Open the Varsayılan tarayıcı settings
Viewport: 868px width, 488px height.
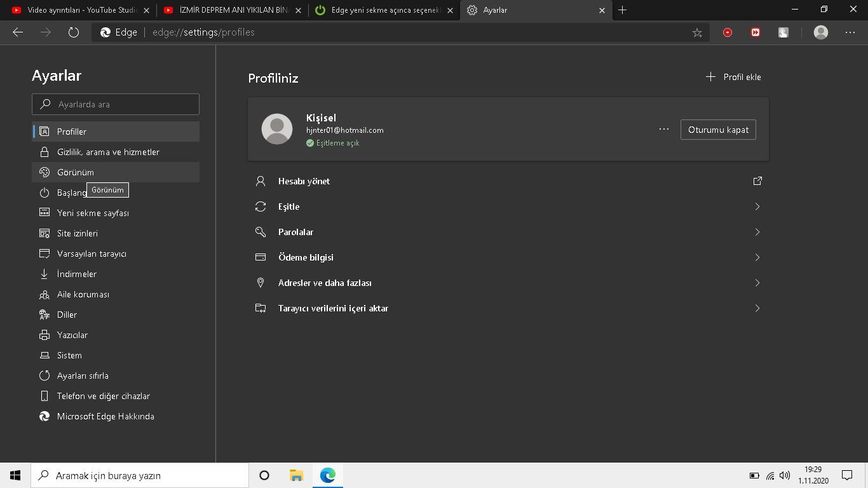coord(116,254)
